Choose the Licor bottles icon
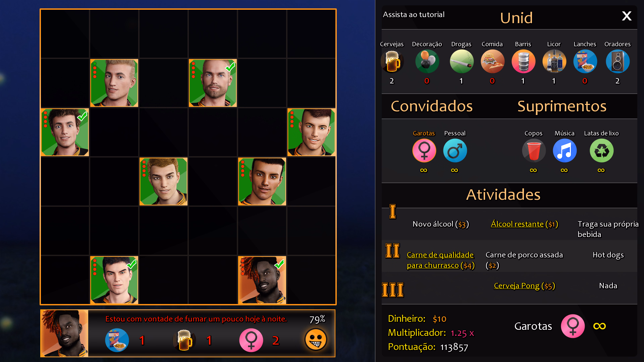Viewport: 644px width, 362px height. (554, 61)
